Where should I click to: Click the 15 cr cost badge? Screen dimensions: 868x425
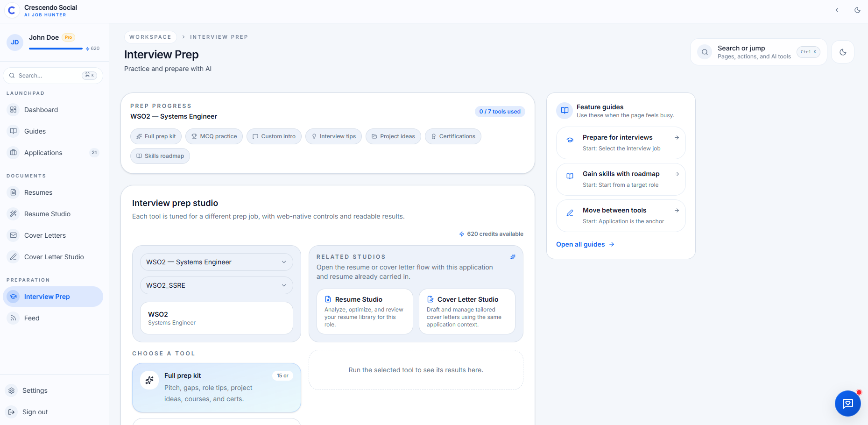pyautogui.click(x=282, y=375)
